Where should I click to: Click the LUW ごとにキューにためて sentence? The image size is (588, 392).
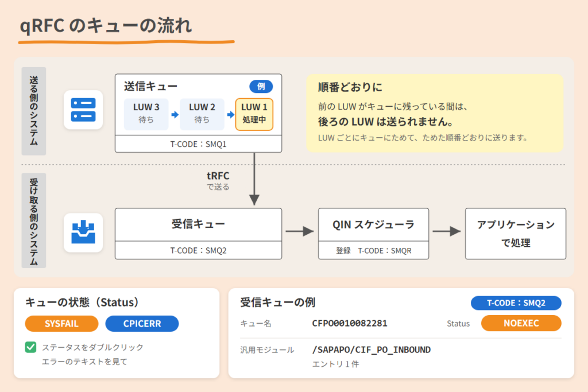coord(423,138)
